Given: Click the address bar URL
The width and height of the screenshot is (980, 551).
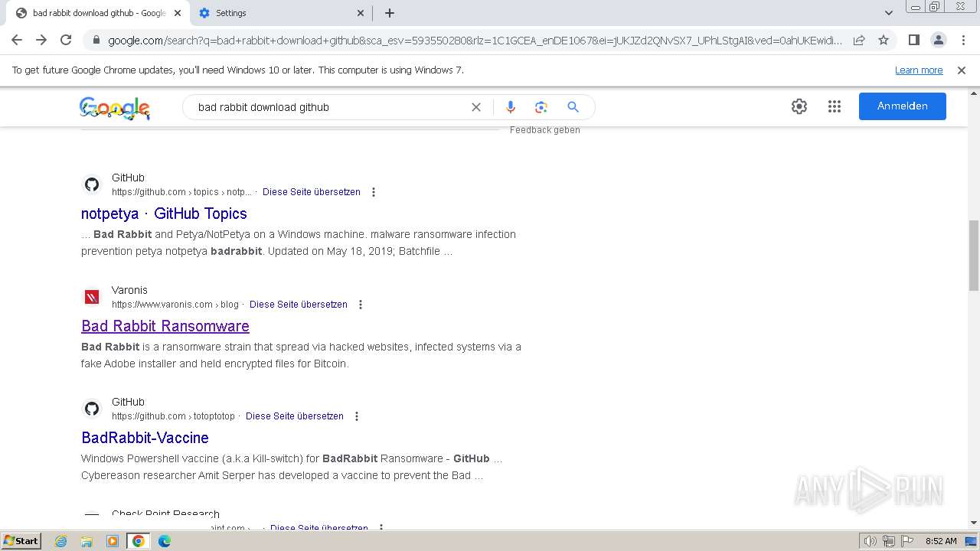Looking at the screenshot, I should [475, 41].
